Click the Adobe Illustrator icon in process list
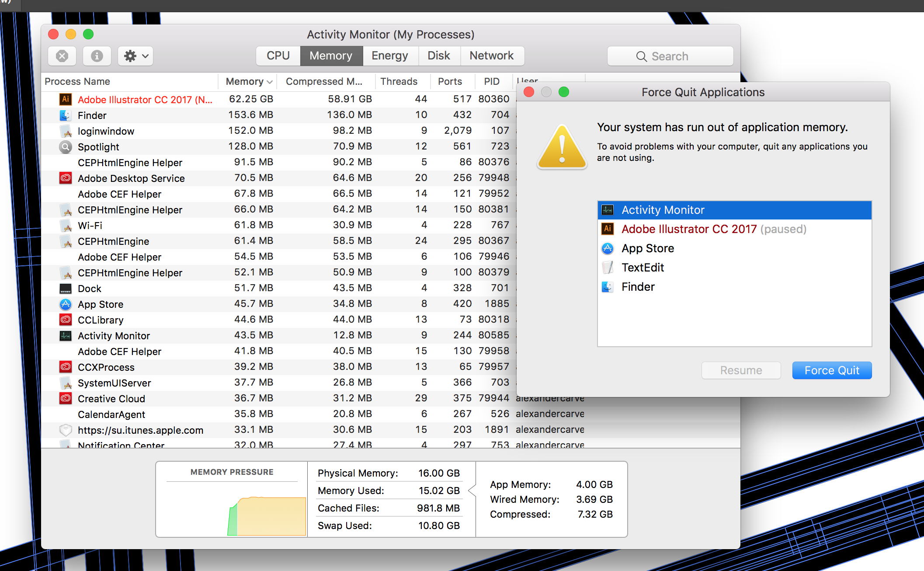This screenshot has width=924, height=571. click(66, 99)
